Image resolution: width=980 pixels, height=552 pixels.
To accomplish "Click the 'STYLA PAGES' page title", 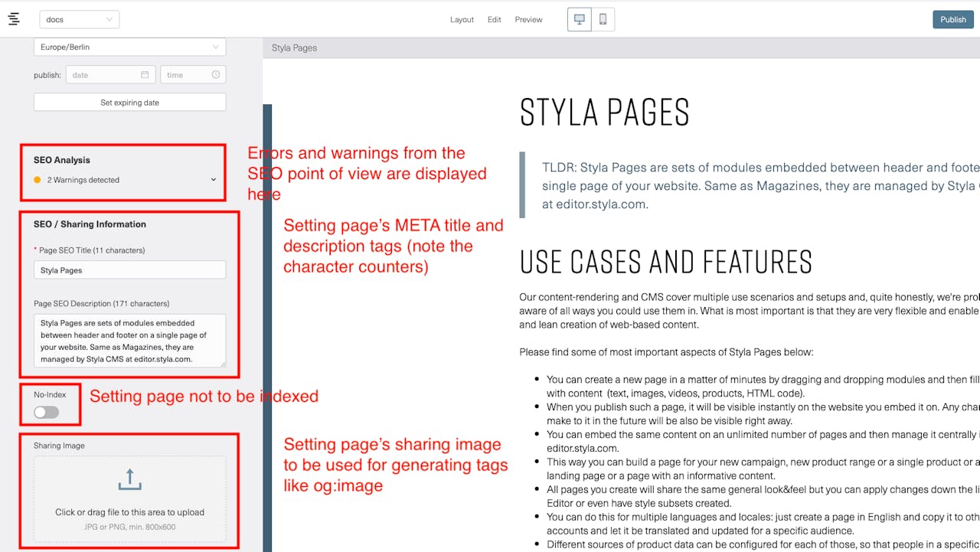I will (x=605, y=113).
